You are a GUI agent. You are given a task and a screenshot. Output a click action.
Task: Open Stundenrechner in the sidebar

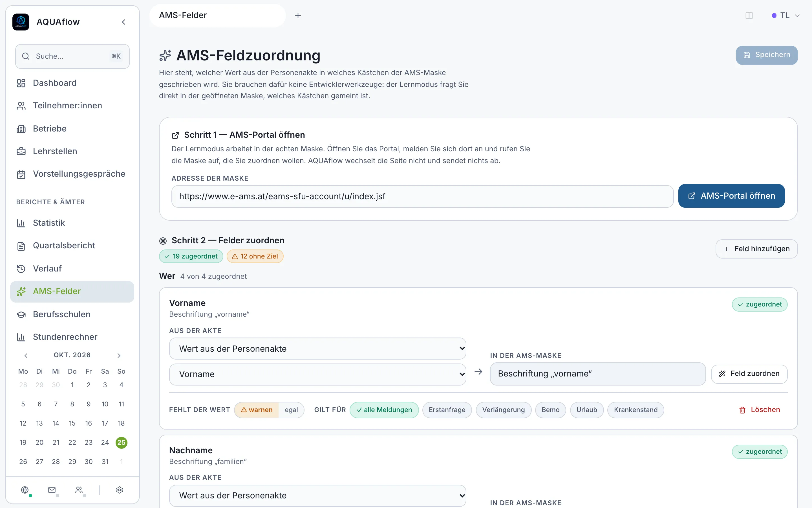click(x=72, y=337)
